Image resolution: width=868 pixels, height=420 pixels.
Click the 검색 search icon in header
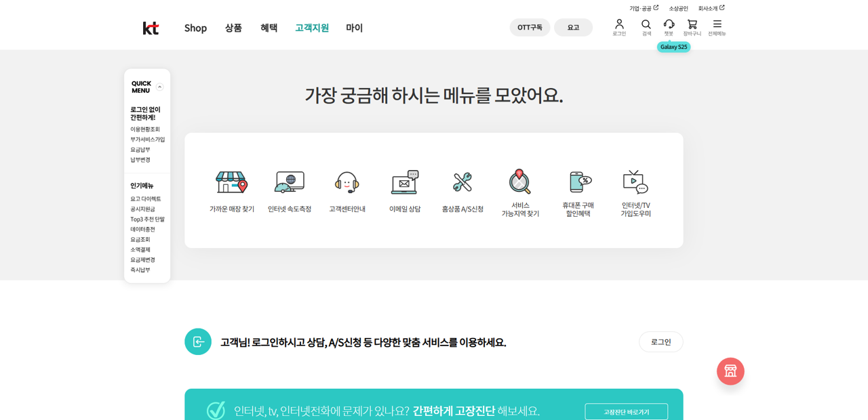[646, 24]
